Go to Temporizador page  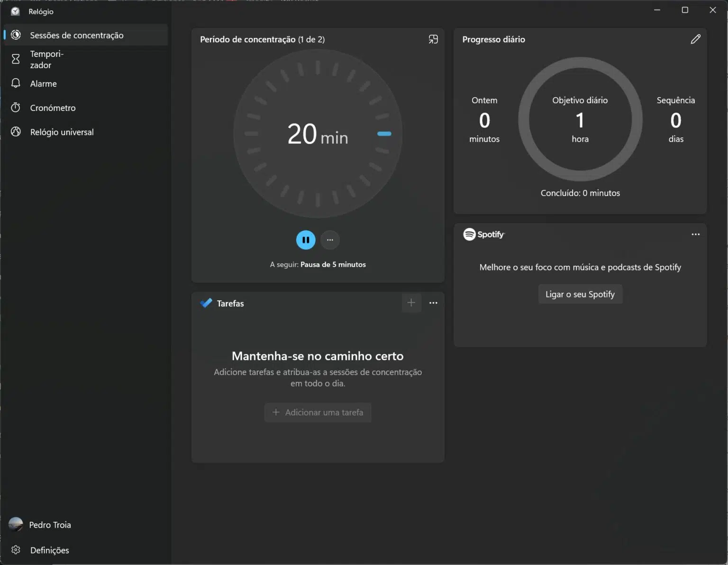46,59
